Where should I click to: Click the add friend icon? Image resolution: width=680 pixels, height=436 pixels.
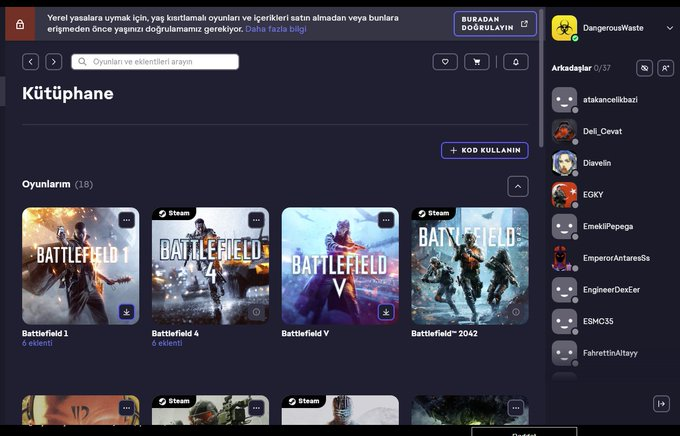click(665, 68)
